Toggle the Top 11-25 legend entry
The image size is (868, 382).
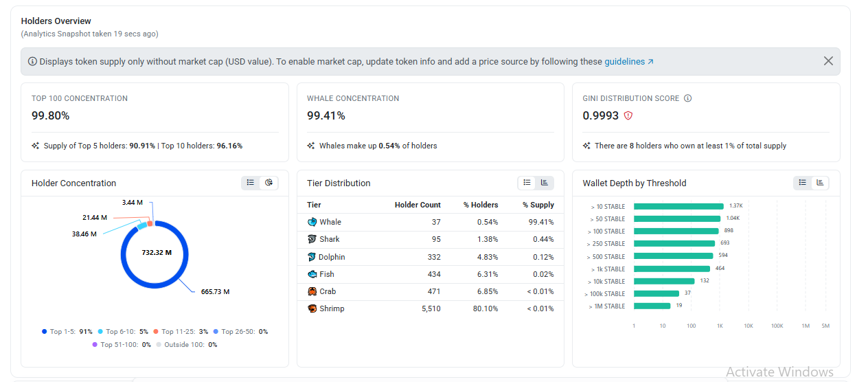click(x=181, y=332)
